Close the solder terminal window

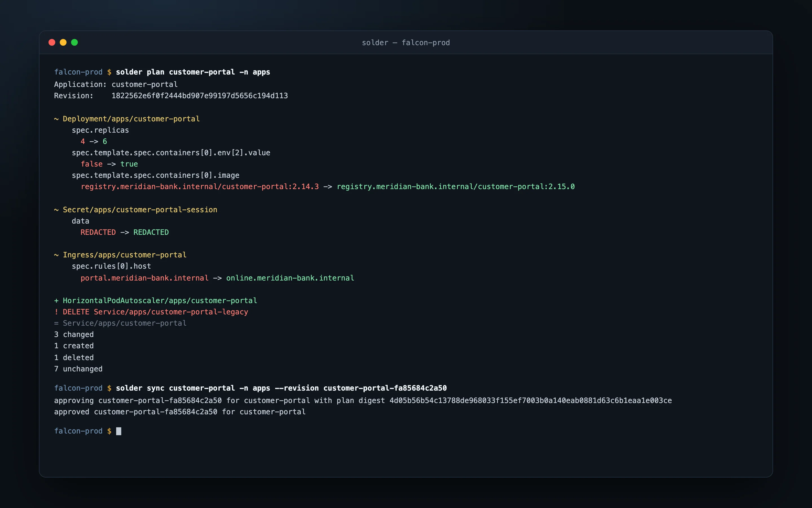pos(52,42)
